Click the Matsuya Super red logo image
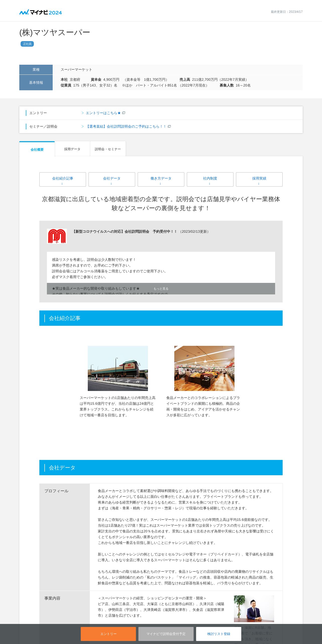This screenshot has width=322, height=644. click(57, 236)
